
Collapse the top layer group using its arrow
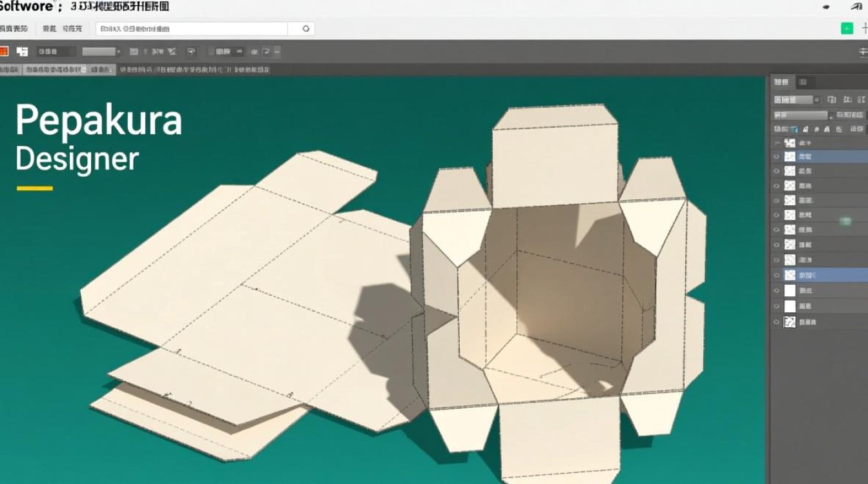click(777, 142)
